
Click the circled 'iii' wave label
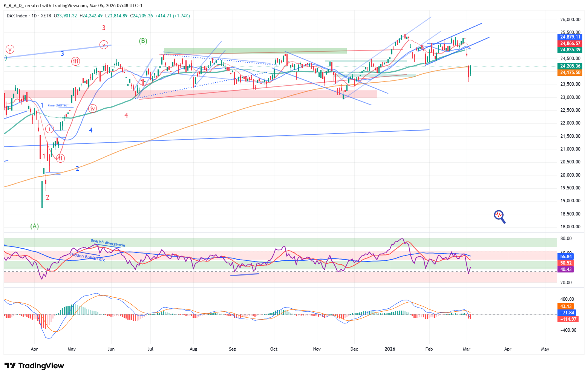[x=75, y=61]
